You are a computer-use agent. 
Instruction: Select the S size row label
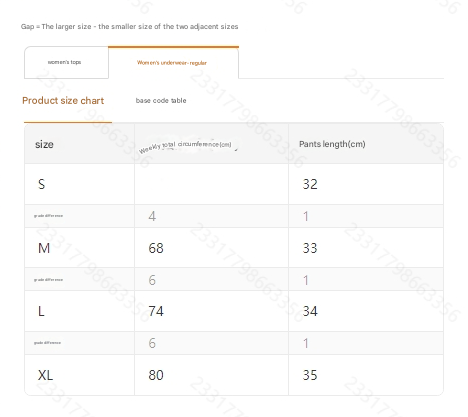[x=41, y=184]
